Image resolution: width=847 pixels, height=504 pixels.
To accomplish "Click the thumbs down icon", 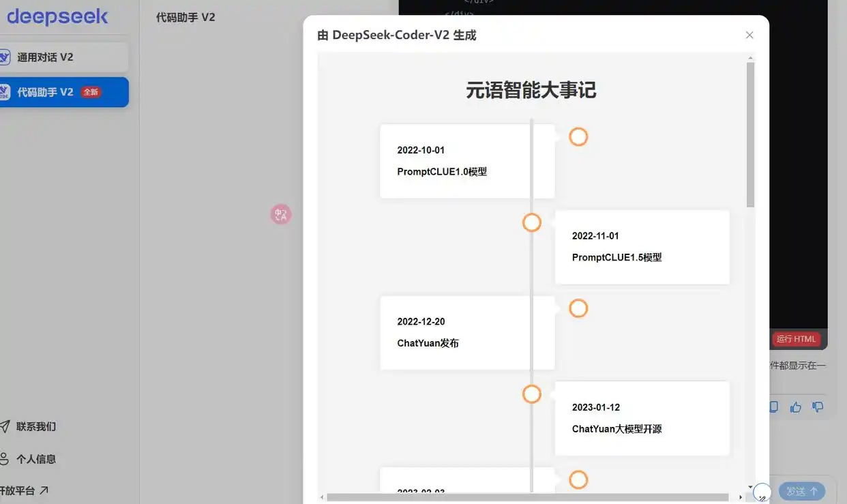I will 818,407.
